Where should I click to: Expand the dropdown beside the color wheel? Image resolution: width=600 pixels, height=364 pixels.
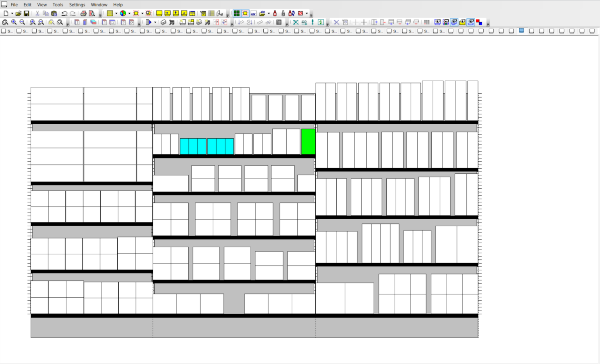(129, 14)
